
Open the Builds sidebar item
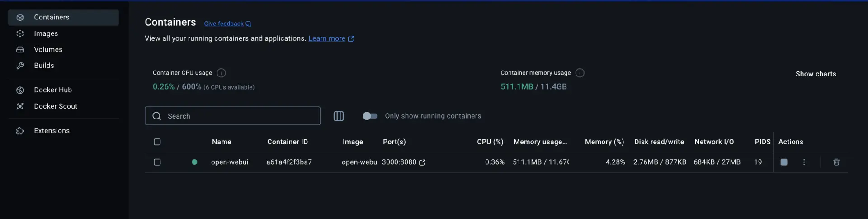click(x=63, y=66)
